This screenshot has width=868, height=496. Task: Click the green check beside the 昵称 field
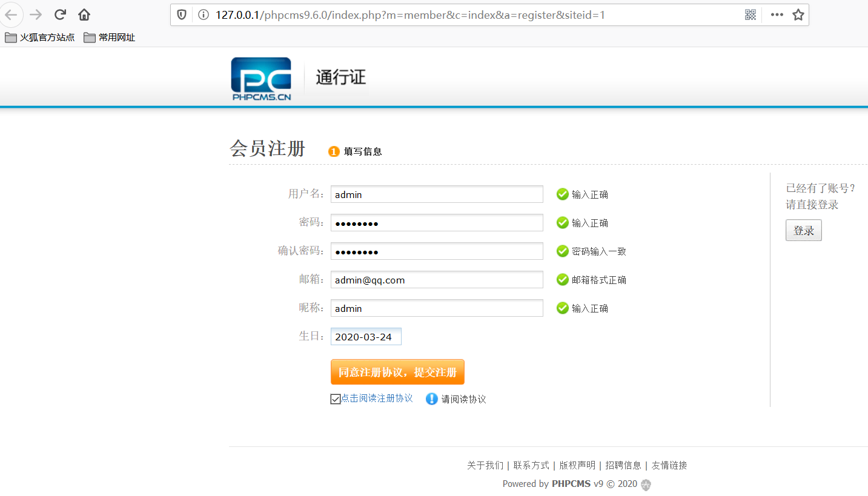[563, 308]
